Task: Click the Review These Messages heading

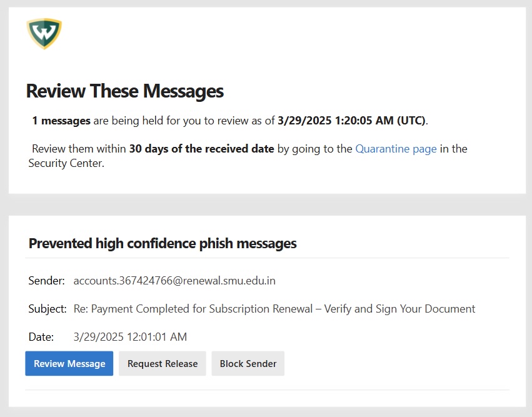Action: 125,91
